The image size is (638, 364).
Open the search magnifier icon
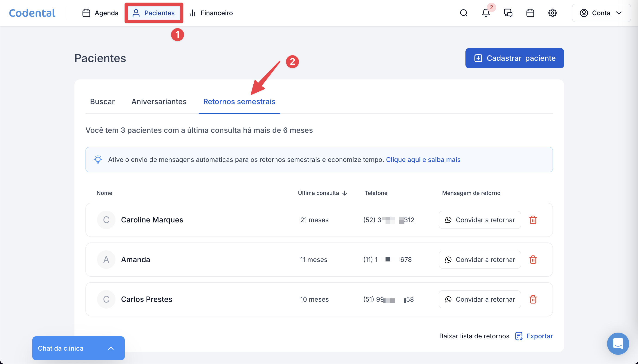(x=464, y=13)
